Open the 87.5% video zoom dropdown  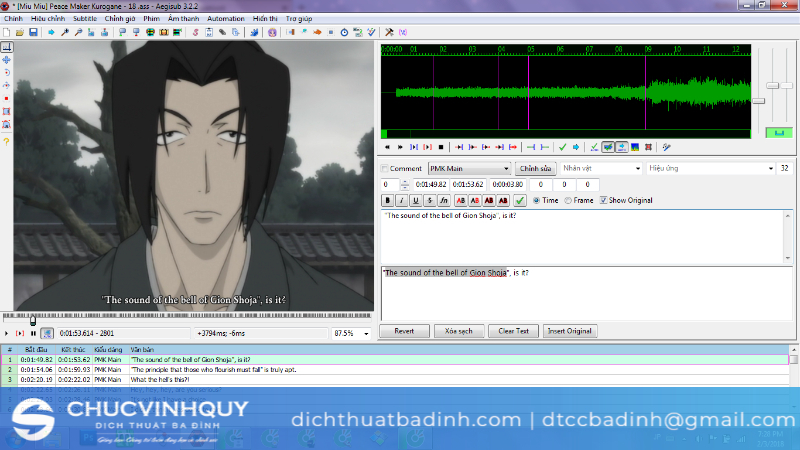pyautogui.click(x=366, y=334)
